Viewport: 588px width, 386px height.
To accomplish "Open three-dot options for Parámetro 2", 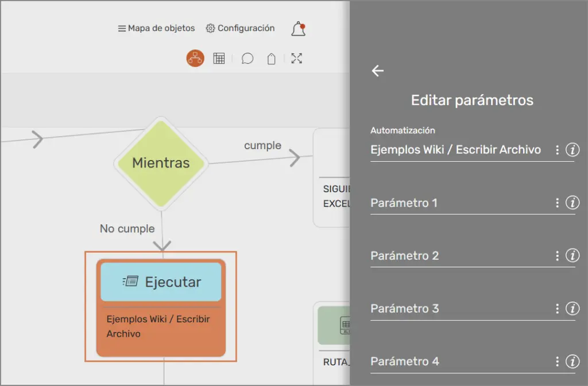I will click(x=557, y=256).
